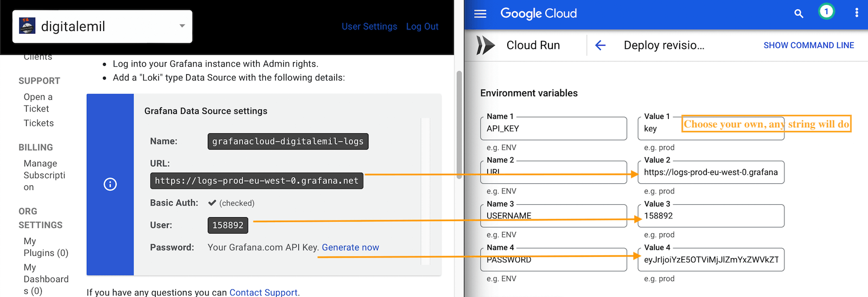Open Manage Subscription under Billing
This screenshot has height=297, width=868.
click(44, 175)
